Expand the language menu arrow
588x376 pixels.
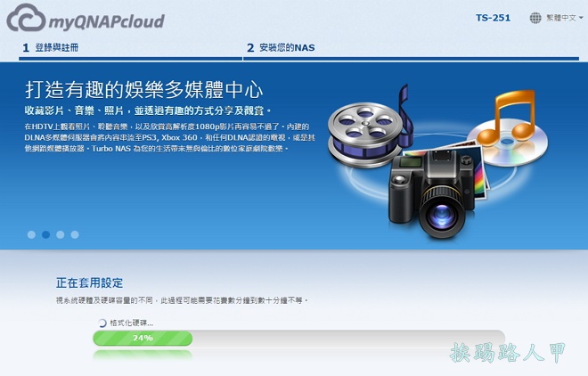coord(581,18)
